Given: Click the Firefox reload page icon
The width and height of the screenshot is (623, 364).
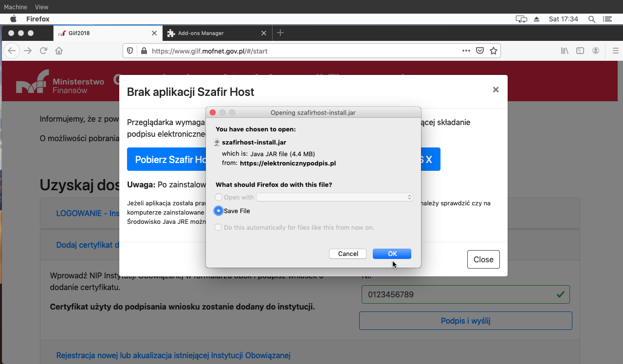Looking at the screenshot, I should [43, 51].
